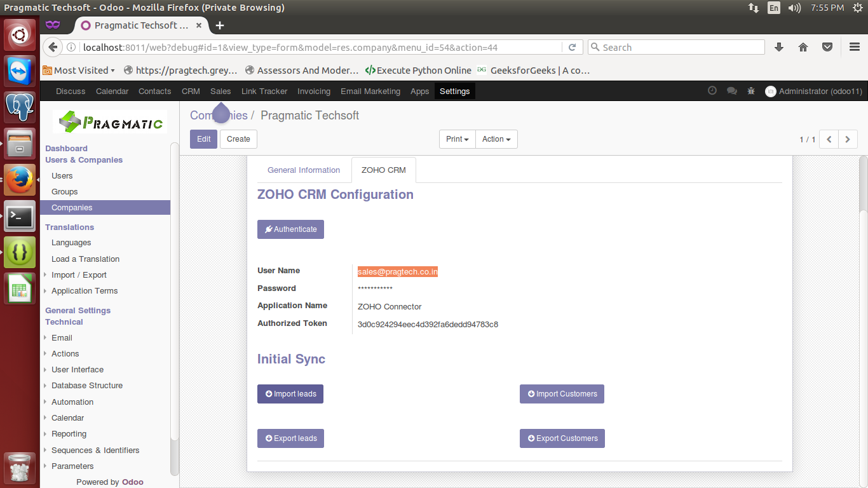868x488 pixels.
Task: Click the Create button
Action: click(238, 139)
